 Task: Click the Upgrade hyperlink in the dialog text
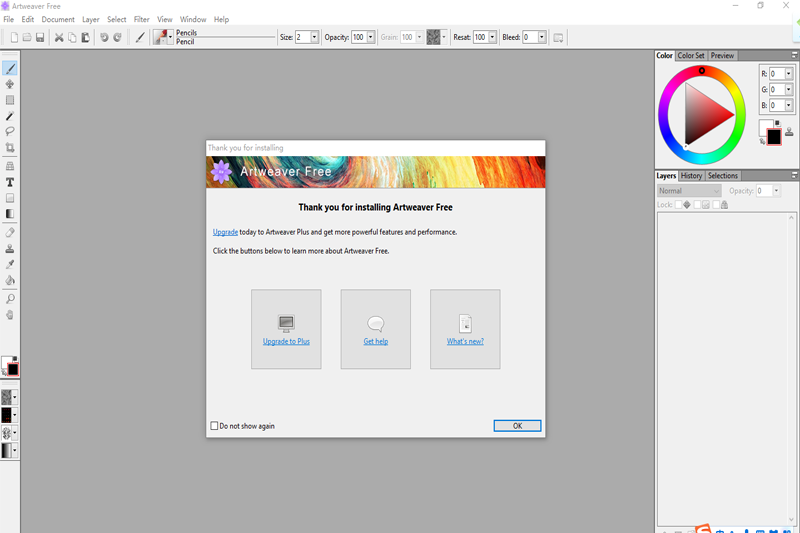coord(225,232)
